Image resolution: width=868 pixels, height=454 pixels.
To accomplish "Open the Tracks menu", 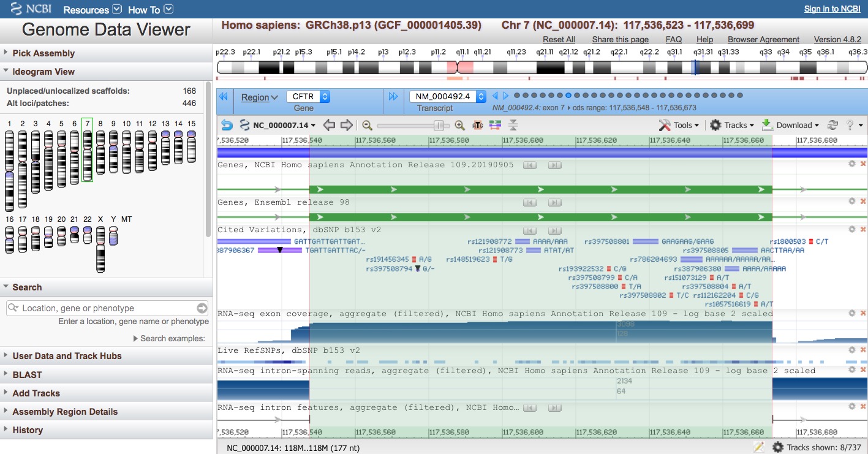I will pos(732,125).
